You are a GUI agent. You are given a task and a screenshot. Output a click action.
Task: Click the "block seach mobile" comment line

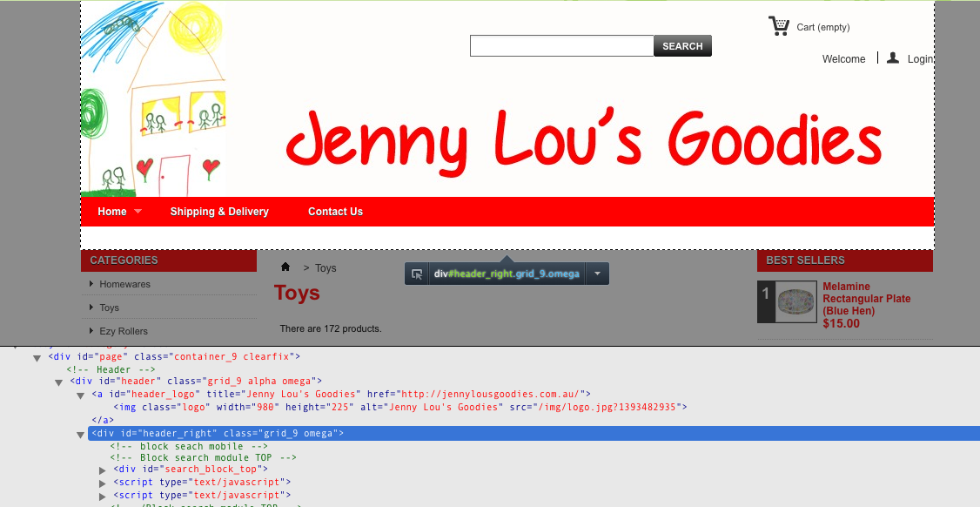[189, 446]
